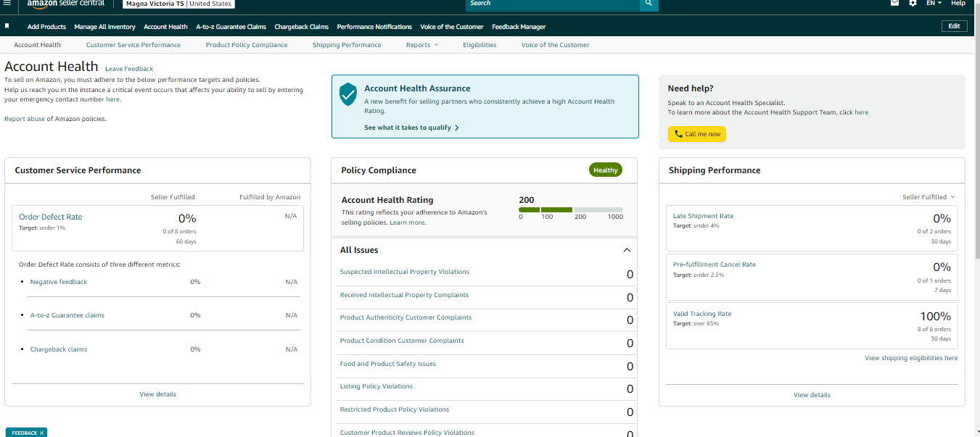
Task: Open Manage All Inventory bookmark
Action: click(x=104, y=27)
